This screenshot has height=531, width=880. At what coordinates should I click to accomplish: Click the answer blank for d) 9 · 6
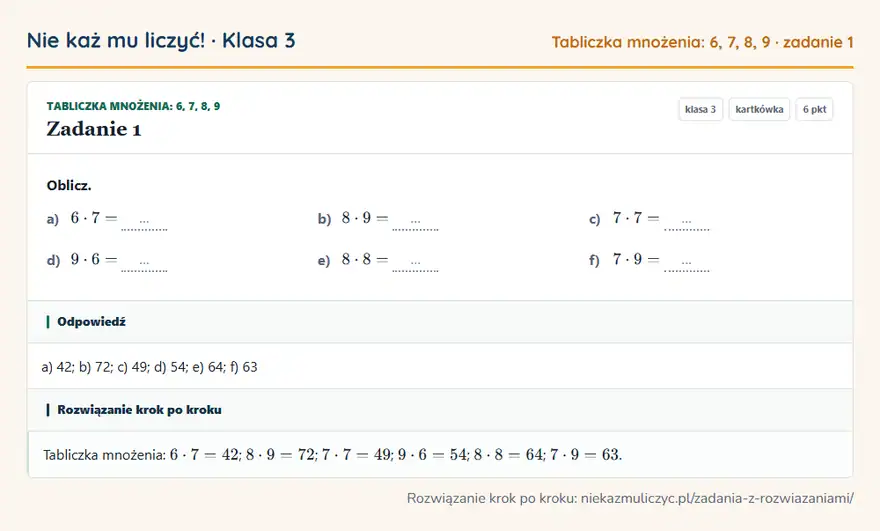tap(144, 264)
